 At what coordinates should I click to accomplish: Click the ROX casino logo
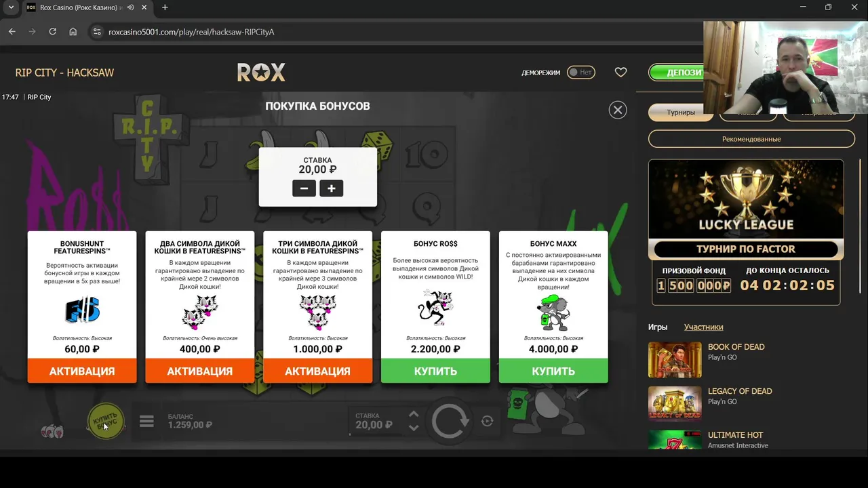pos(261,72)
